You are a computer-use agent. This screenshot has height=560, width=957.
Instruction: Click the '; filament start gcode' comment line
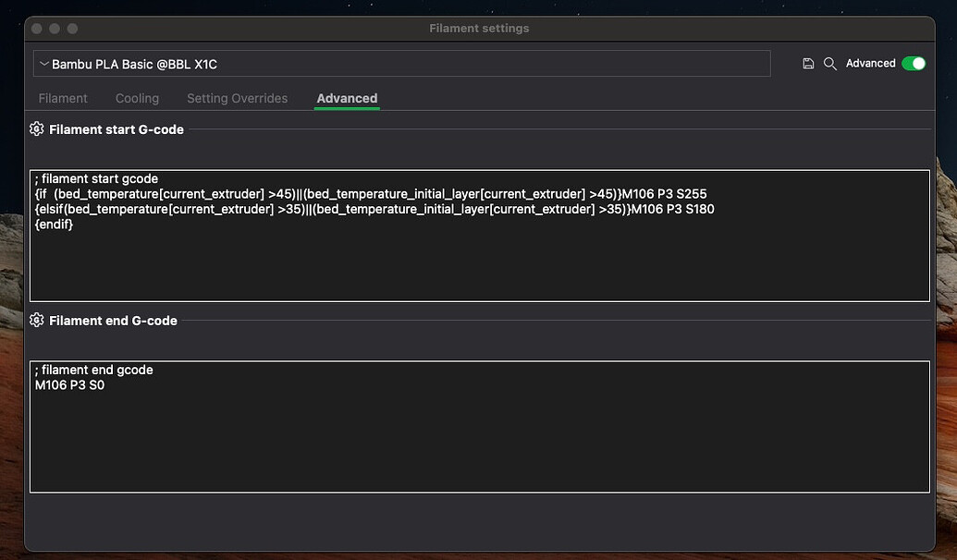96,178
